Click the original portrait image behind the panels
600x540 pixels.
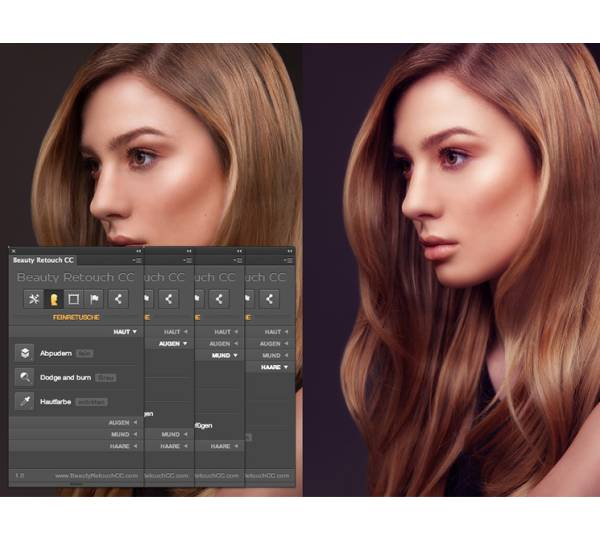coord(153,145)
